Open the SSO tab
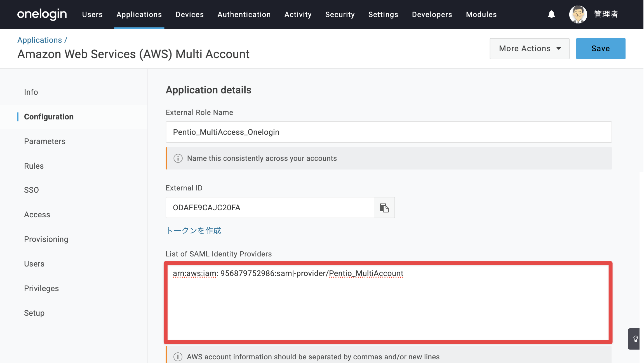This screenshot has width=644, height=363. click(x=31, y=190)
